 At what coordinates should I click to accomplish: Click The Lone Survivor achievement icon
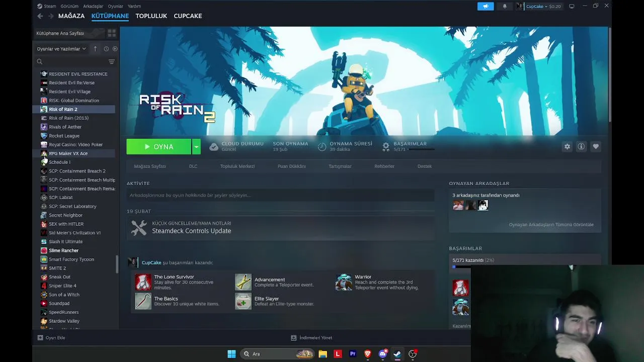coord(143,282)
